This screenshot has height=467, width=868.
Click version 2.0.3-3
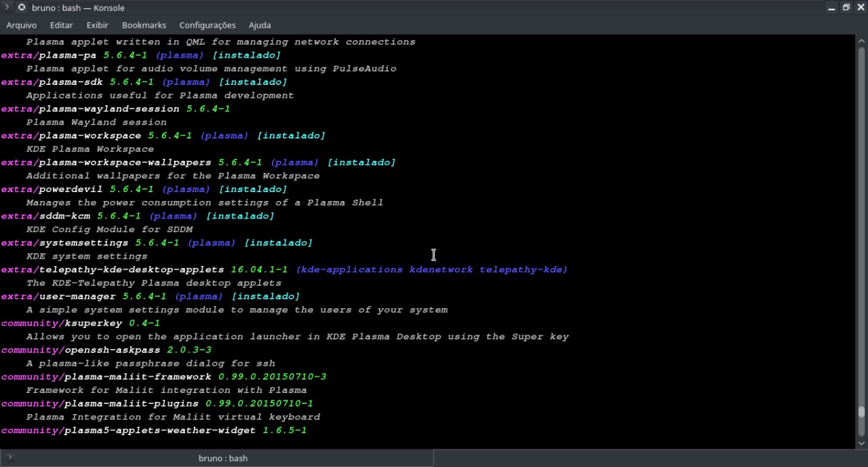pos(189,350)
